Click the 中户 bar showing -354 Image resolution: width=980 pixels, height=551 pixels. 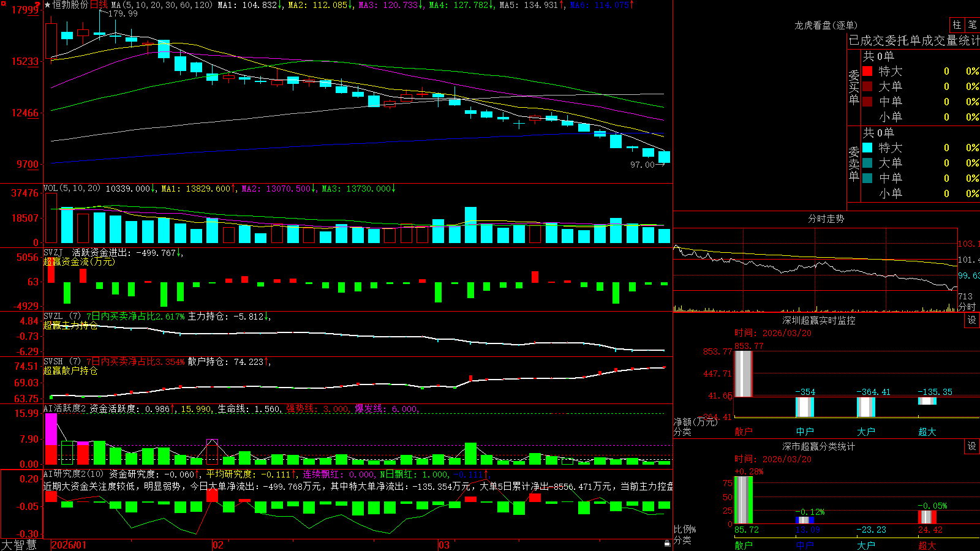805,407
